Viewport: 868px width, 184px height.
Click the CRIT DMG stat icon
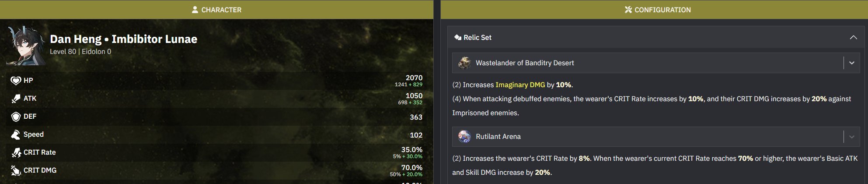click(x=16, y=170)
